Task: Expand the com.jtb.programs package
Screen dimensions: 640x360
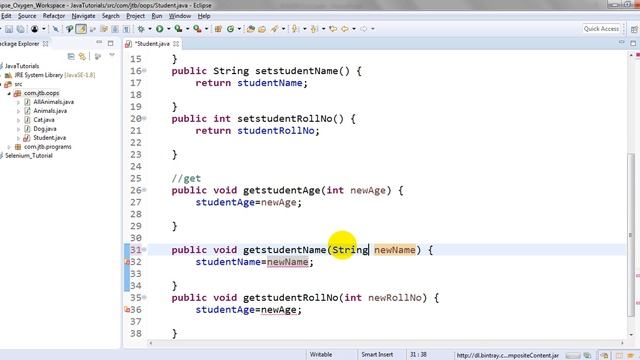Action: point(9,147)
